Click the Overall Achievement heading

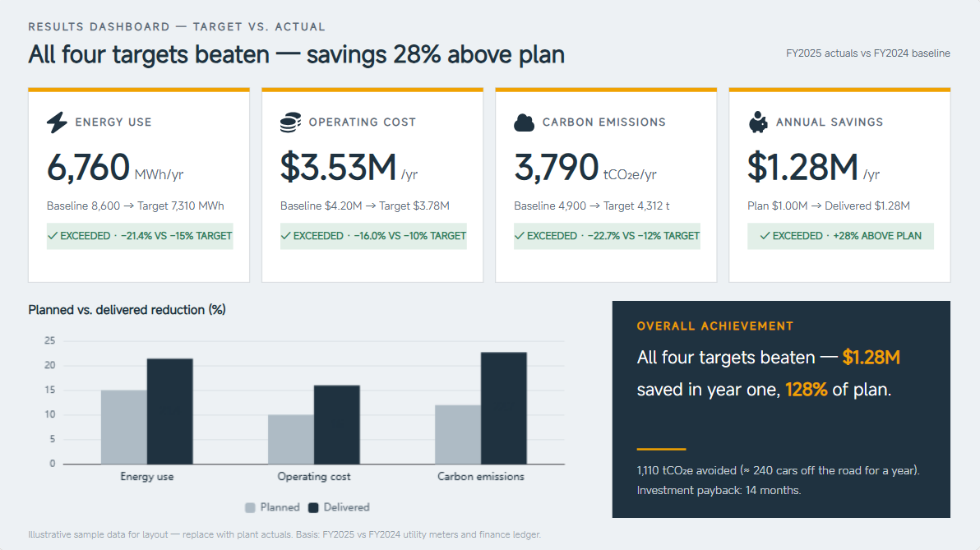tap(715, 326)
